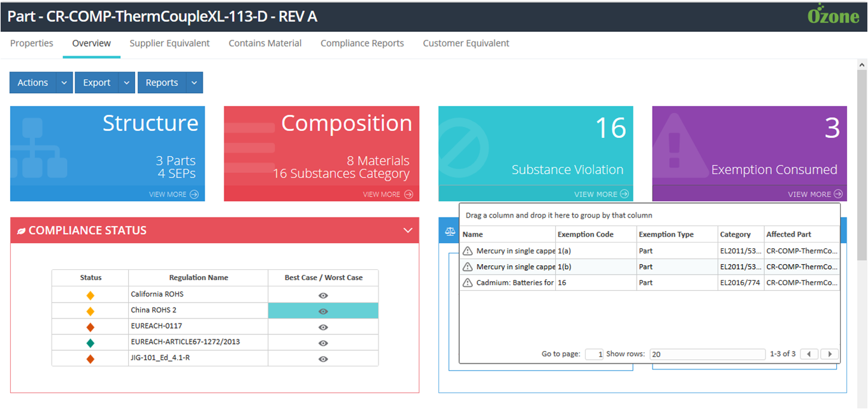The height and width of the screenshot is (409, 868).
Task: Open the Compliance Reports tab
Action: [x=362, y=43]
